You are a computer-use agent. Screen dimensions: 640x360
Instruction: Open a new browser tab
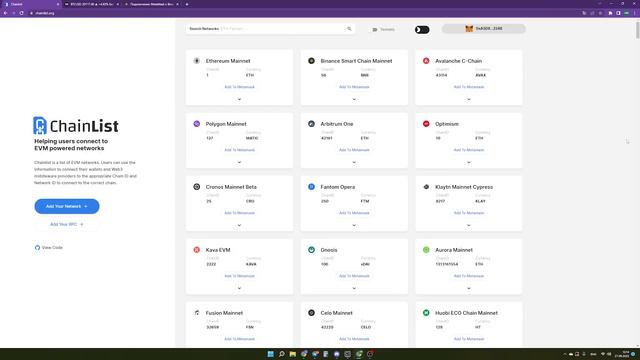click(187, 4)
